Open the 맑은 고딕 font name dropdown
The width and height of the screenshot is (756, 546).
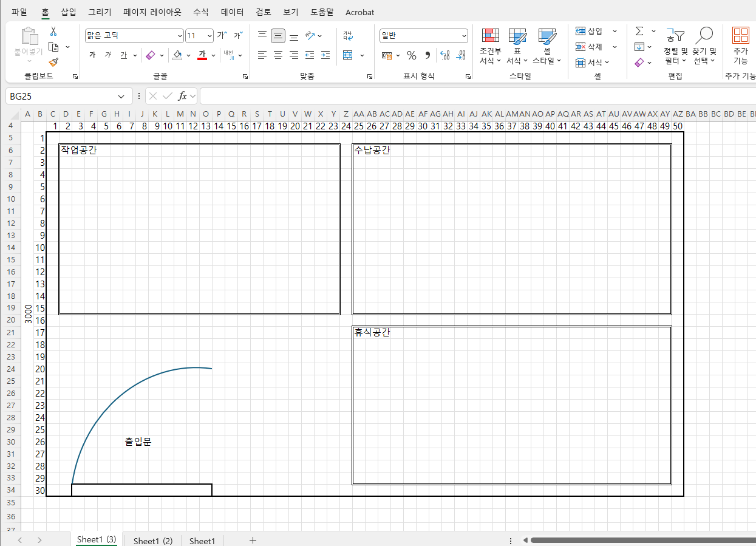[x=179, y=36]
